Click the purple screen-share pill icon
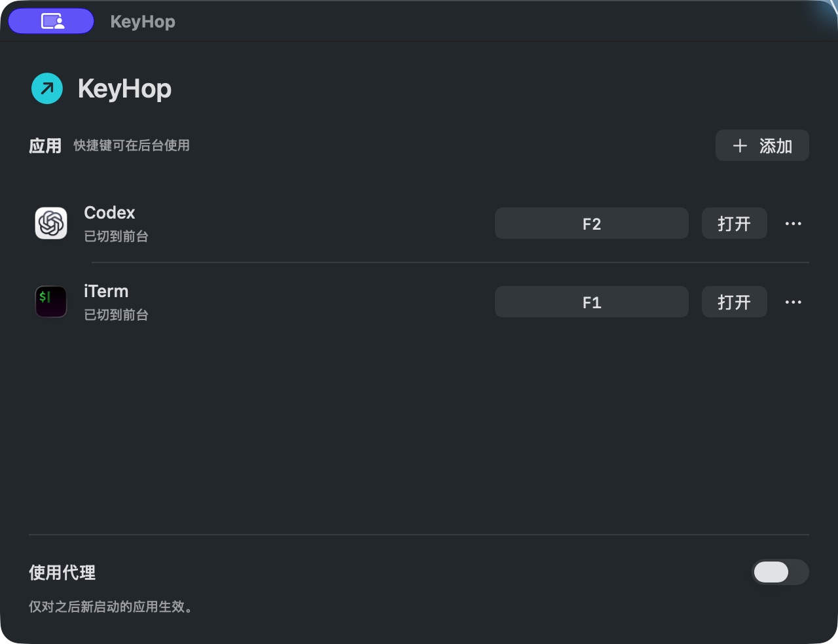Screen dimensions: 838x644 [x=51, y=21]
